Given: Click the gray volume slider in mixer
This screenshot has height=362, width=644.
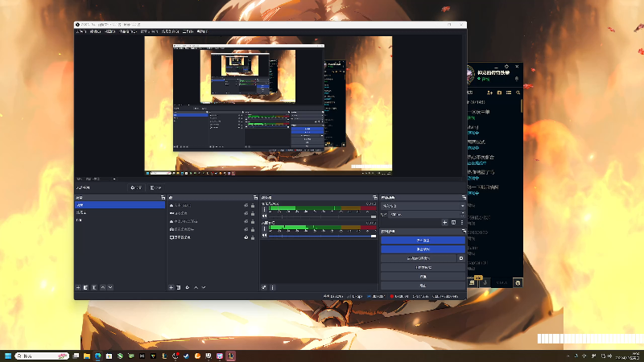Looking at the screenshot, I should pos(323,216).
